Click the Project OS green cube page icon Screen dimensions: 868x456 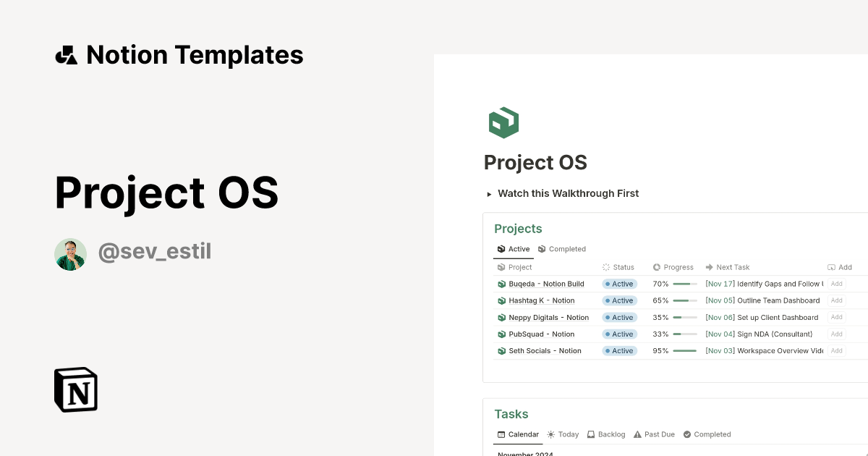[503, 122]
